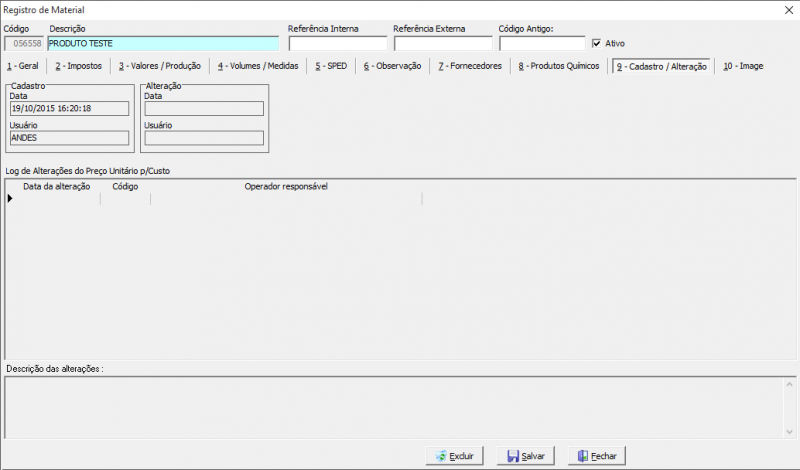Focus the Referência Externa input
Screen dimensions: 800x470
tap(443, 43)
